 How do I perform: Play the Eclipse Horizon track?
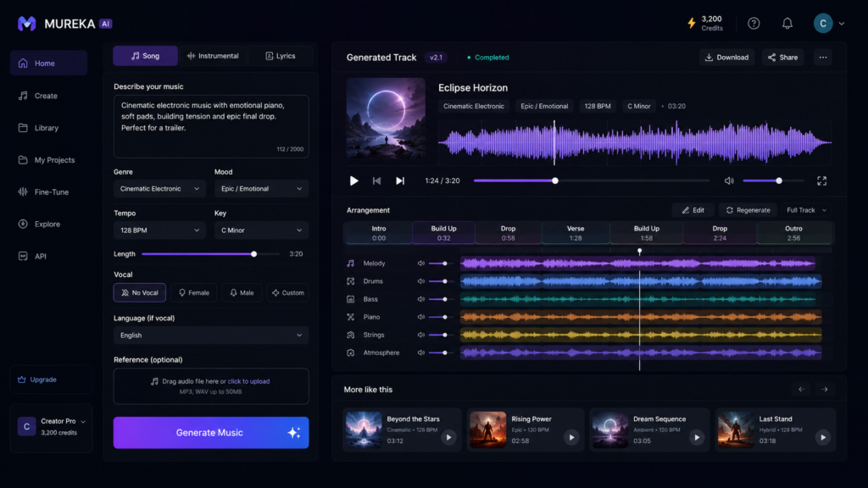click(353, 181)
